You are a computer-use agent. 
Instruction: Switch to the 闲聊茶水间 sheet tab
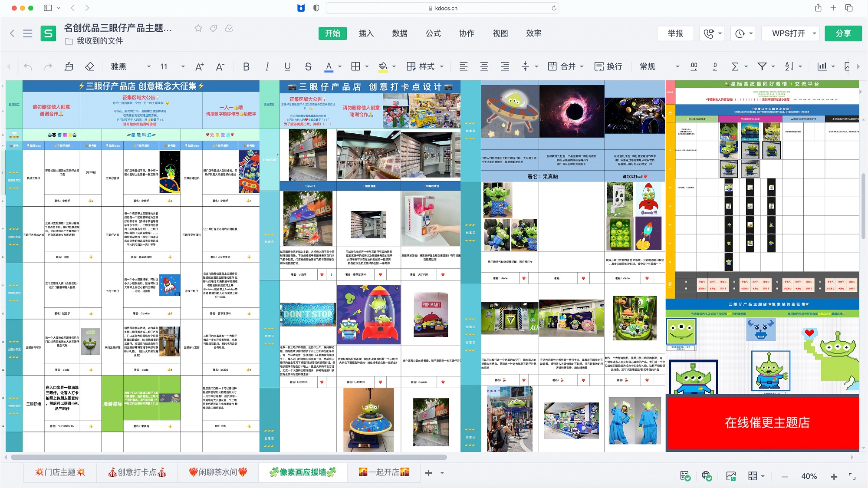point(218,472)
